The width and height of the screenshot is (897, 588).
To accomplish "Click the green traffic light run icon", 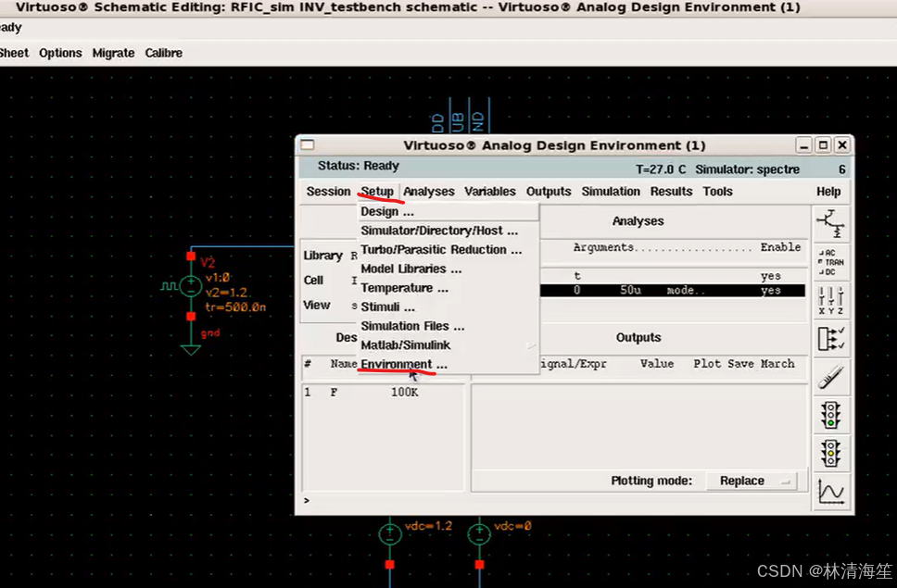I will pos(830,415).
